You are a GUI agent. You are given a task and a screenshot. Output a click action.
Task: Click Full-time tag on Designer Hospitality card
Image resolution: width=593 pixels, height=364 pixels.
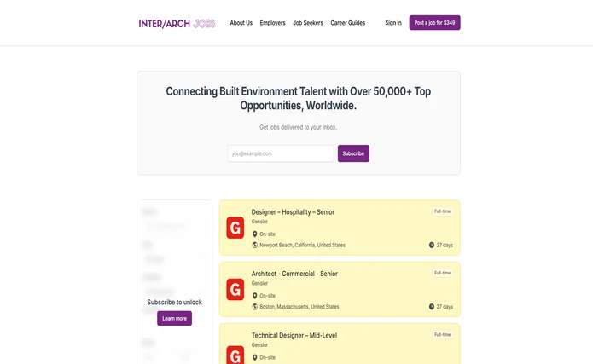click(x=443, y=211)
